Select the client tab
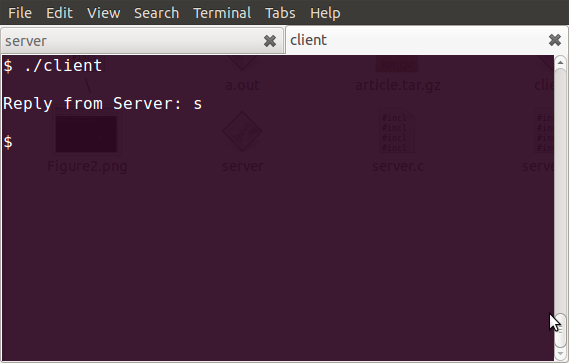569x363 pixels. click(427, 40)
